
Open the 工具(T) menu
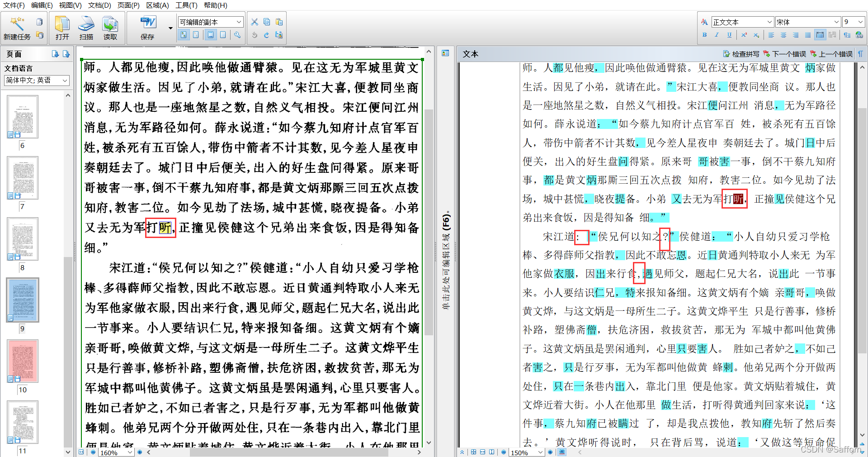coord(186,5)
